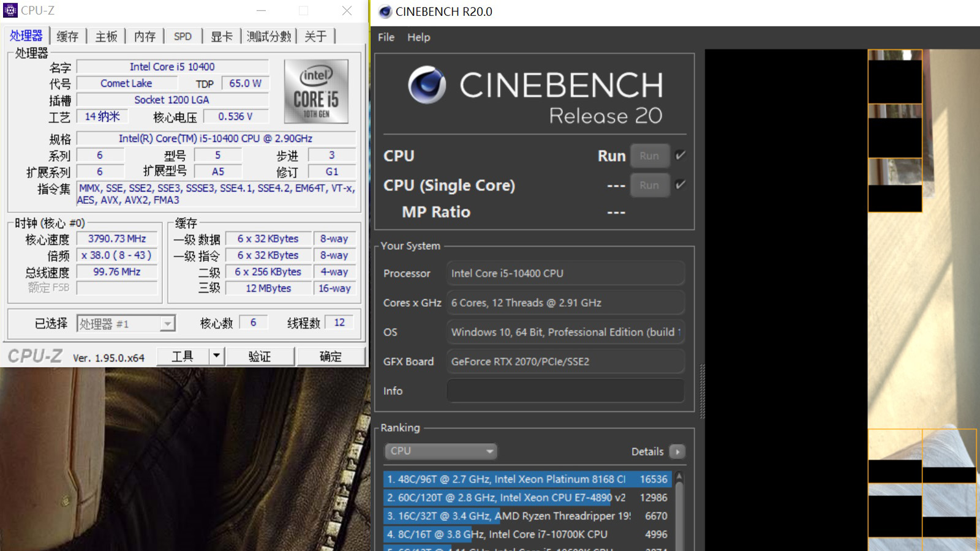Image resolution: width=980 pixels, height=551 pixels.
Task: Click the Intel Core i5 badge logo
Action: point(316,92)
